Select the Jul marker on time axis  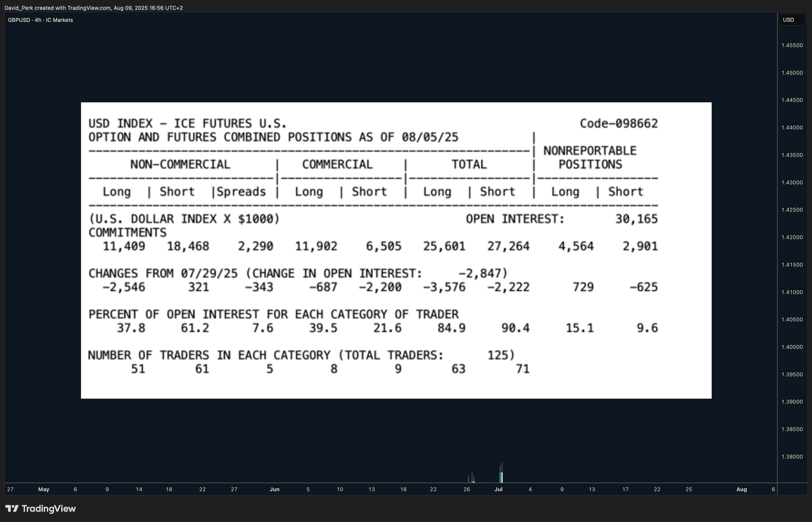(498, 489)
